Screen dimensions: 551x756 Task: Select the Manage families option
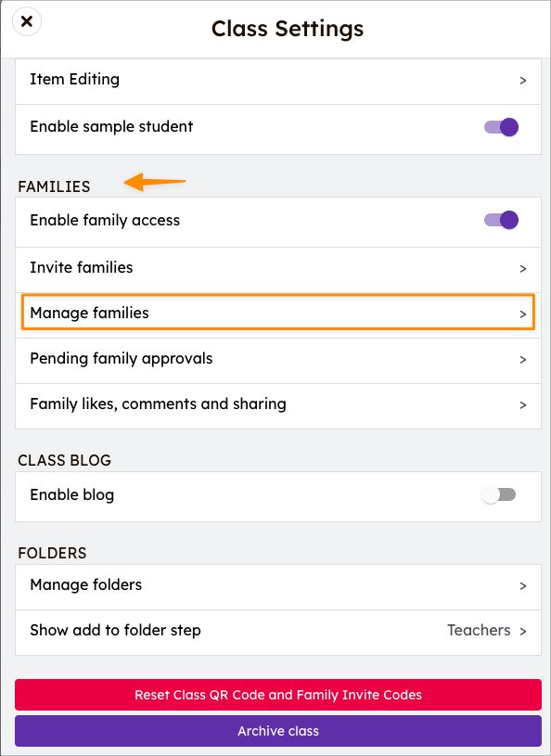(278, 313)
